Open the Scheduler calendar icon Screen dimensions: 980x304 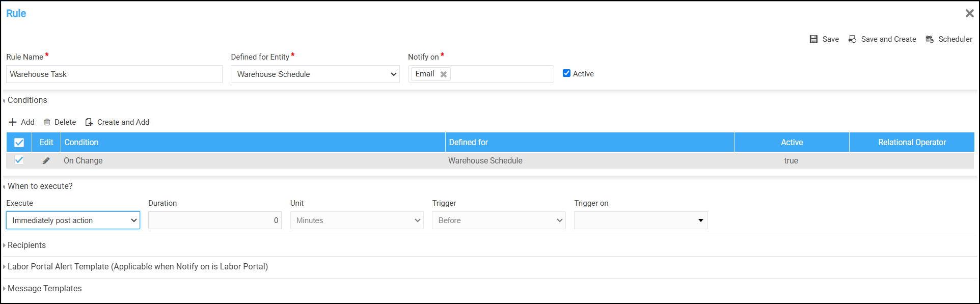pyautogui.click(x=930, y=39)
